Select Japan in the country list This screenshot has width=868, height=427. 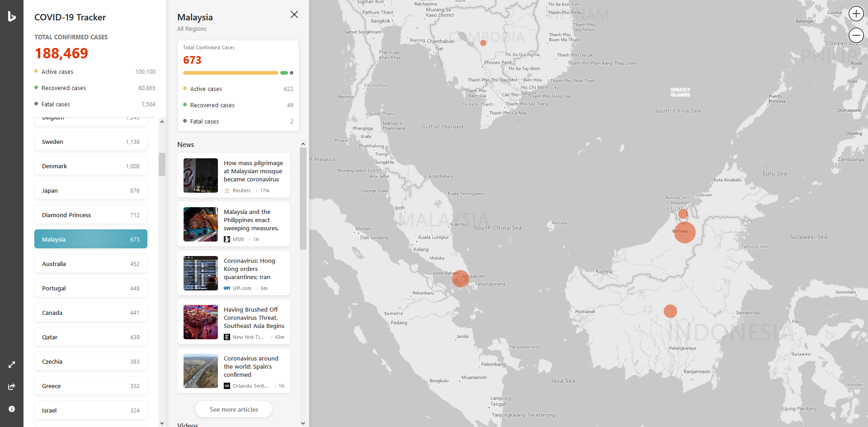pos(90,190)
